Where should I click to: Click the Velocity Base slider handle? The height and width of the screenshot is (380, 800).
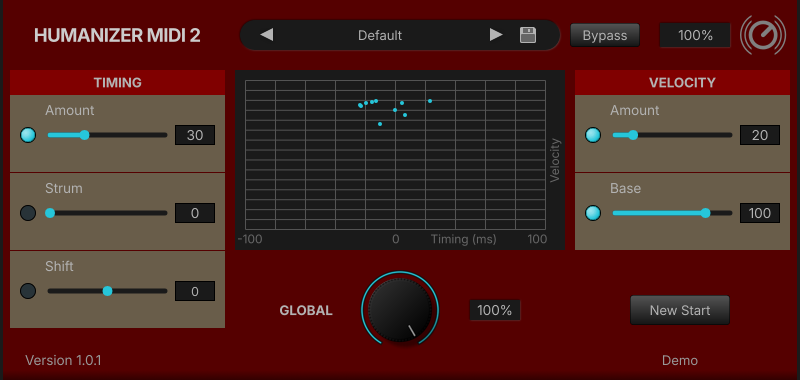[706, 213]
